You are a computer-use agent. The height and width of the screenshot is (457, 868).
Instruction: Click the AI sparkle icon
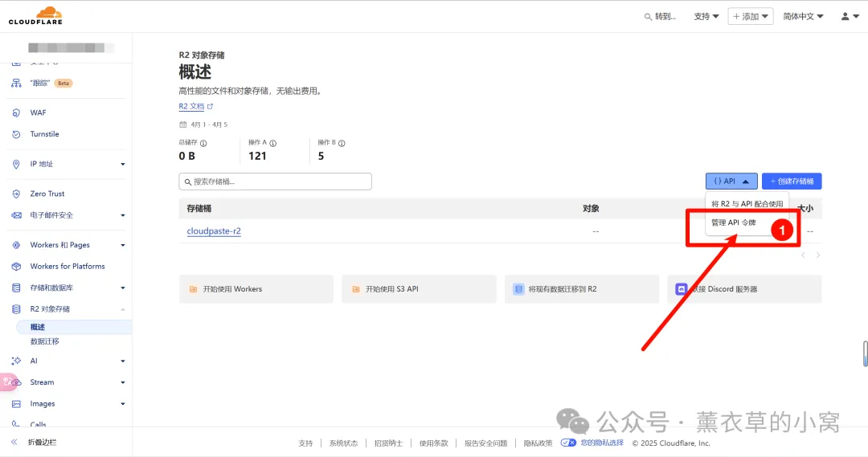tap(16, 361)
